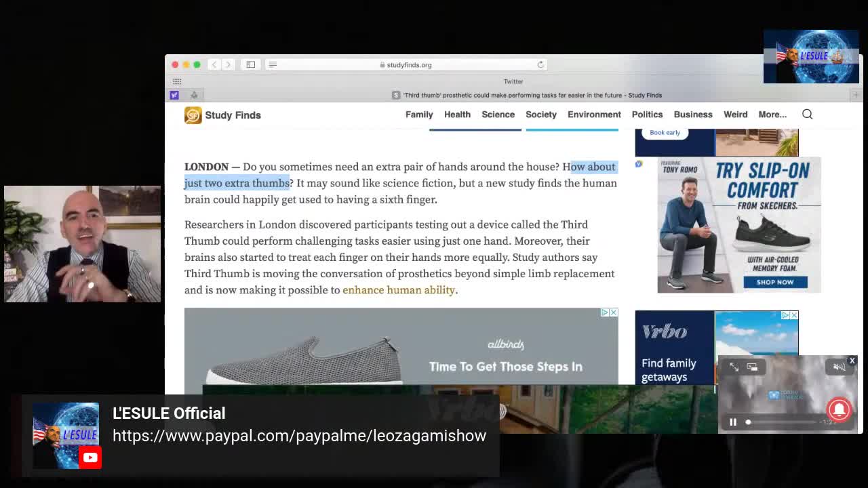868x488 pixels.
Task: Toggle the Safari sidebar button
Action: tap(251, 64)
